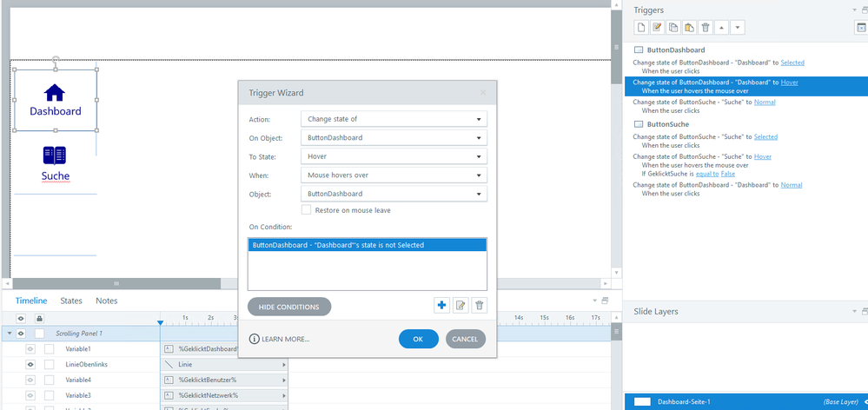
Task: Click the 'False' value link in GeklicktSuche condition
Action: (x=728, y=174)
